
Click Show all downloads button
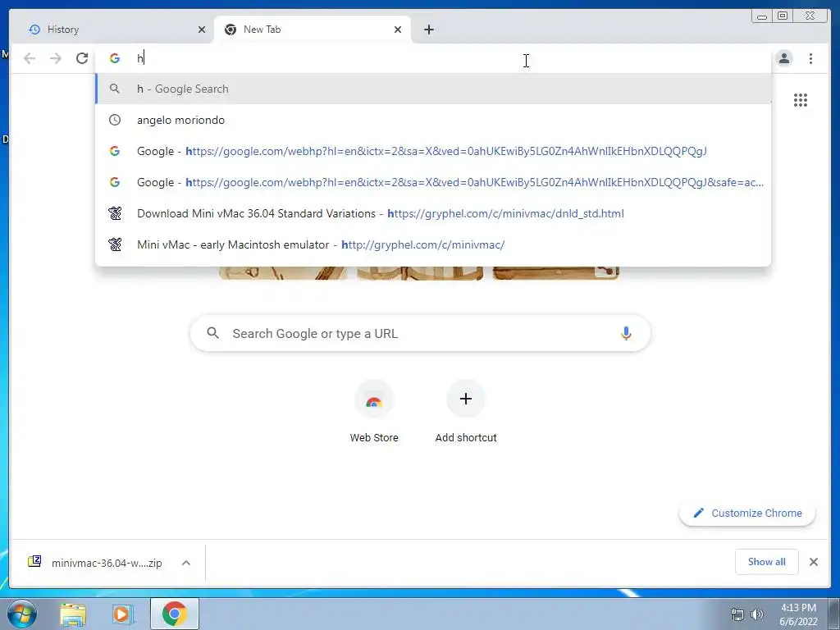(x=767, y=562)
